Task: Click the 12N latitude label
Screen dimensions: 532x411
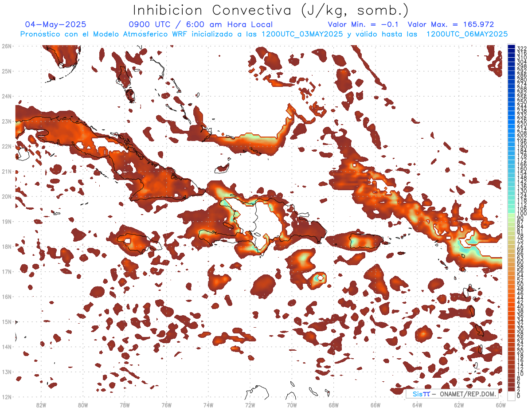Action: click(x=6, y=397)
